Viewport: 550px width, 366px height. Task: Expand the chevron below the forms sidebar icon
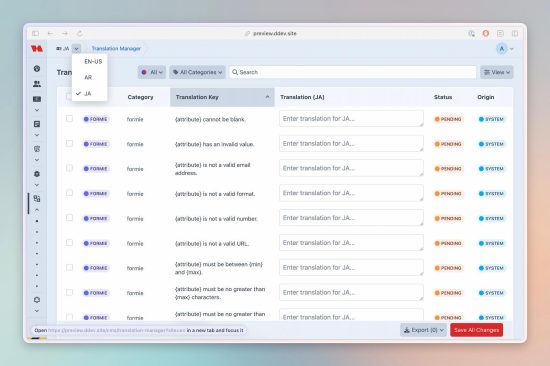36,135
